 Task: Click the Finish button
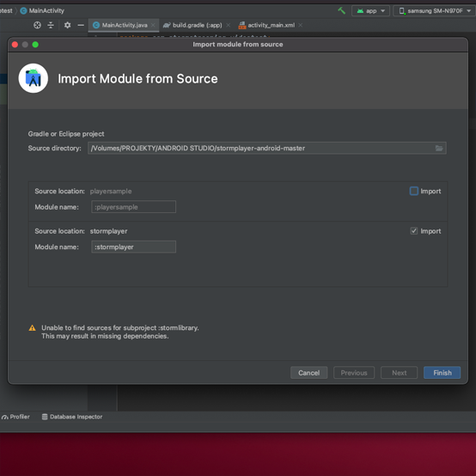coord(442,373)
